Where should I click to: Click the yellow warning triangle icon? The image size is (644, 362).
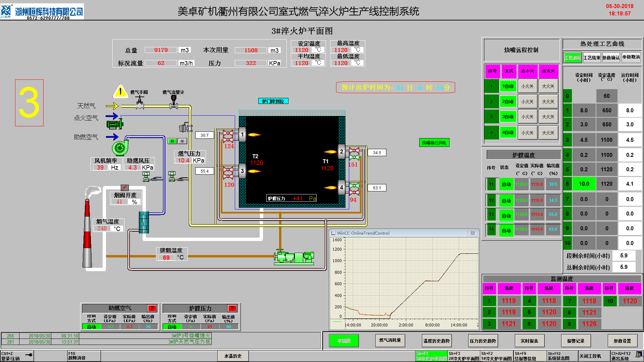pos(120,91)
